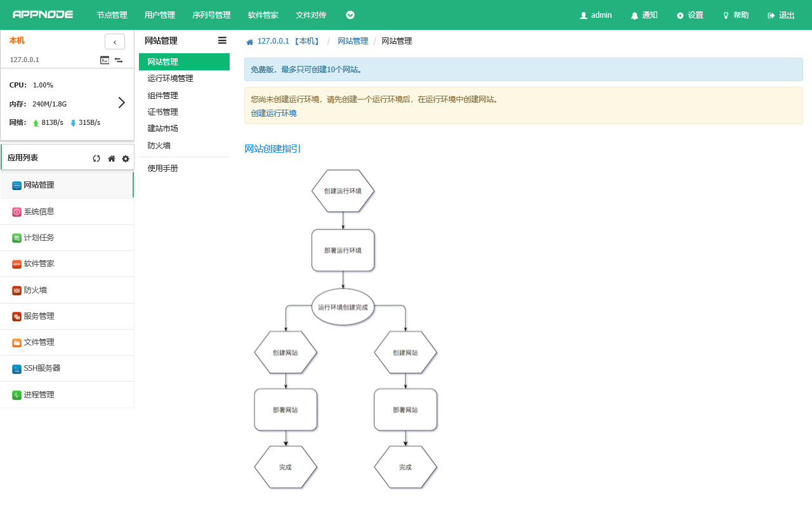The image size is (812, 521).
Task: Open 使用手册 submenu item
Action: (x=184, y=169)
